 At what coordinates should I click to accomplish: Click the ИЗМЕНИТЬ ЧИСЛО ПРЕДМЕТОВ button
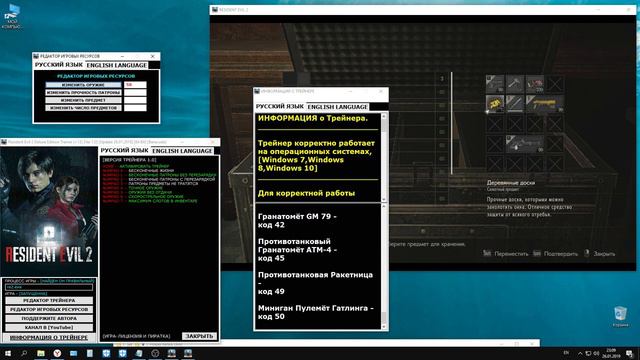(x=83, y=108)
